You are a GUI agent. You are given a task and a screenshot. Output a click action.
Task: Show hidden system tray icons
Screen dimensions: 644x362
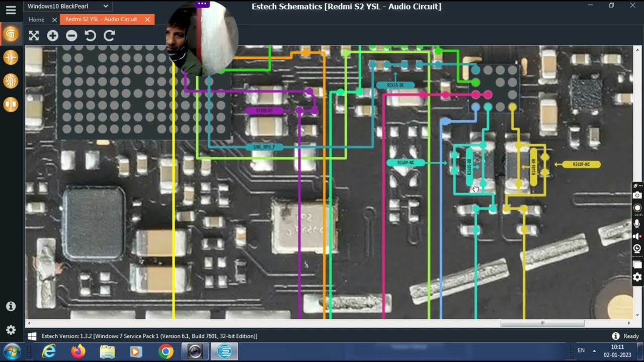[594, 351]
